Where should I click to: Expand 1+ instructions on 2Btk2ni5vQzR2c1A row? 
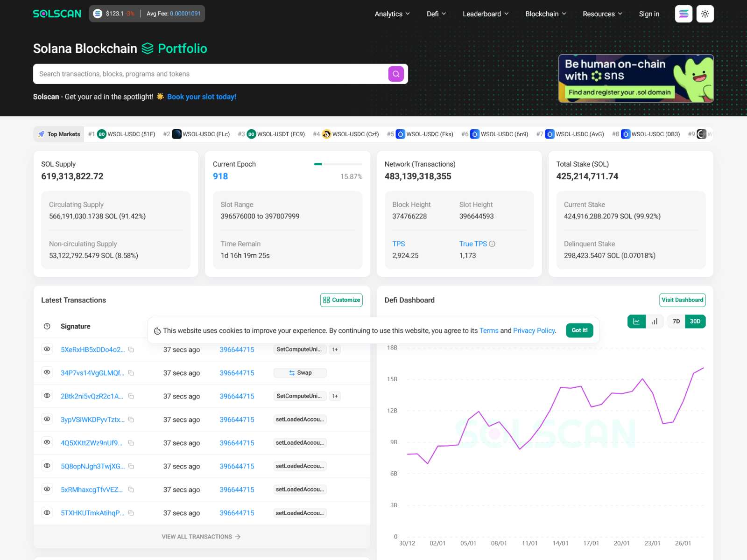(x=335, y=396)
